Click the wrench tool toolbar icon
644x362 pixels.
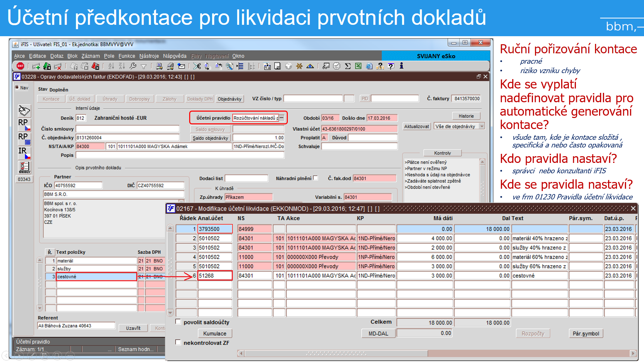[133, 66]
